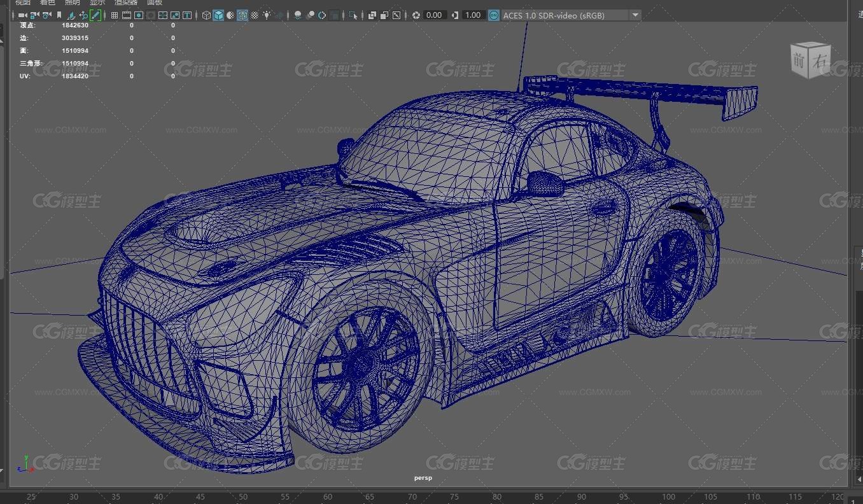This screenshot has width=863, height=504.
Task: Click the 三角形 heads-up label
Action: coord(30,64)
